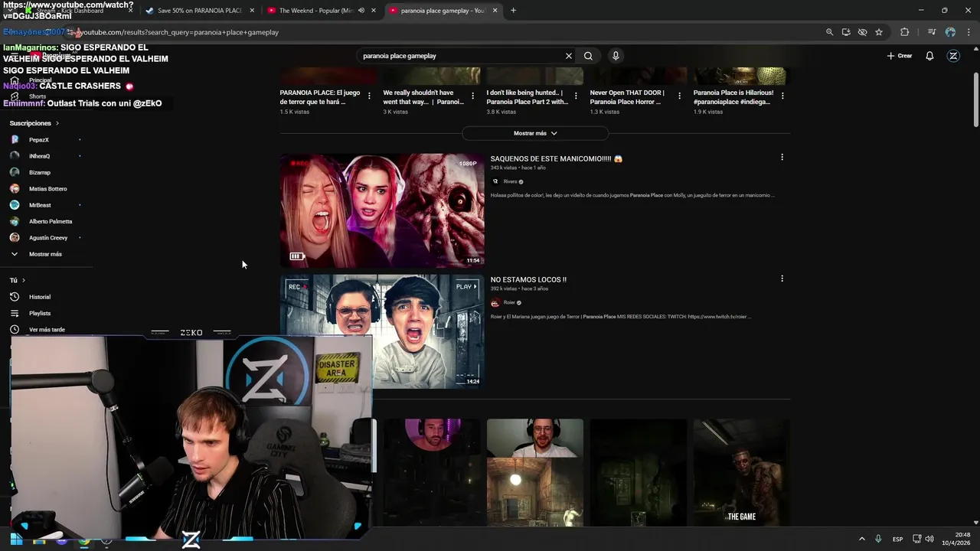Expand Mostrar más under the shorts shelf
Screen dimensions: 980x551
[x=535, y=133]
